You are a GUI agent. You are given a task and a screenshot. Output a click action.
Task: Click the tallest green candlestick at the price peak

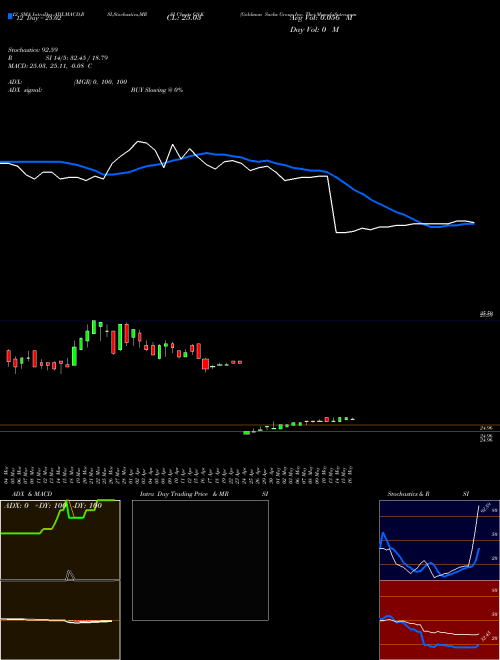[x=94, y=327]
